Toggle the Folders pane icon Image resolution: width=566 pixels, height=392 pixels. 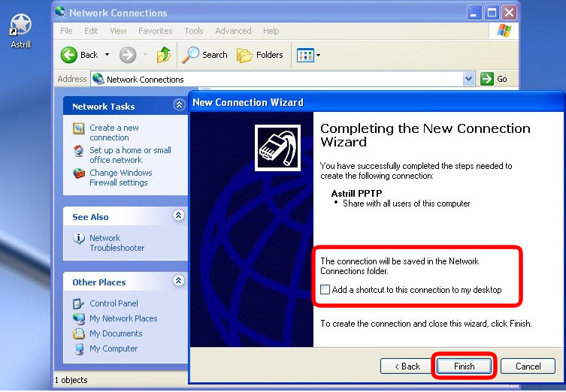point(245,55)
